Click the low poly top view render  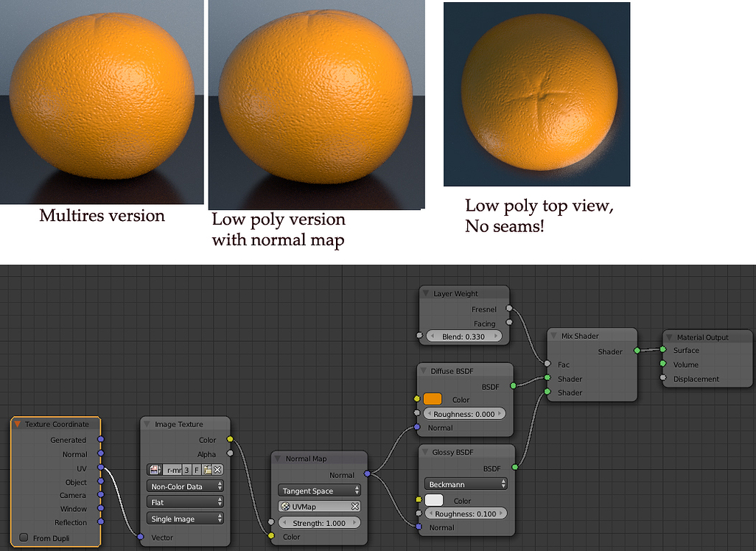click(536, 94)
